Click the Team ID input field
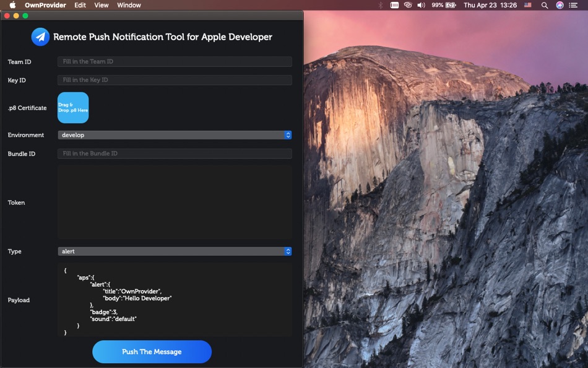The width and height of the screenshot is (588, 368). [175, 61]
